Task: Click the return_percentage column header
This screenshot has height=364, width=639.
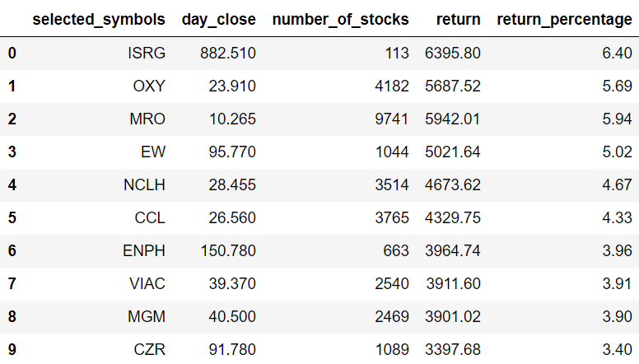Action: pos(564,20)
